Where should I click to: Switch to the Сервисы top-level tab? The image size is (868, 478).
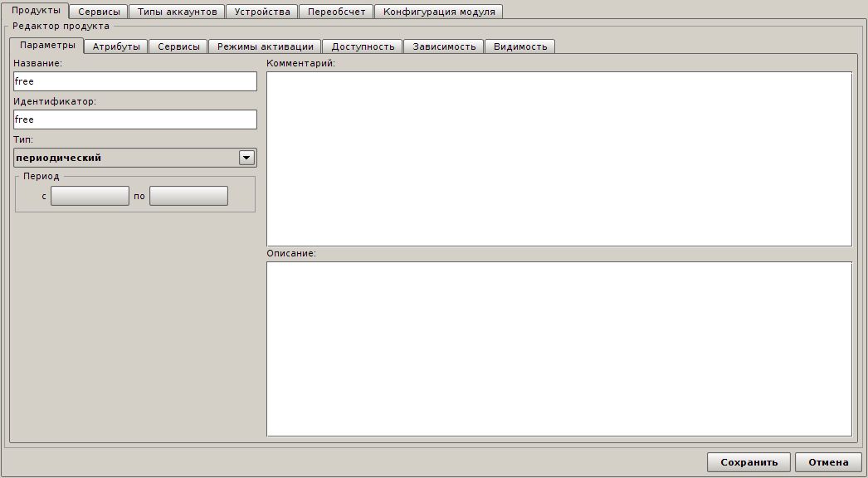click(x=99, y=12)
